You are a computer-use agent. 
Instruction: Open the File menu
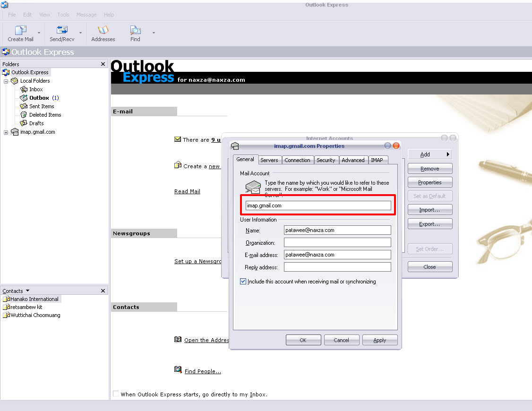coord(12,15)
